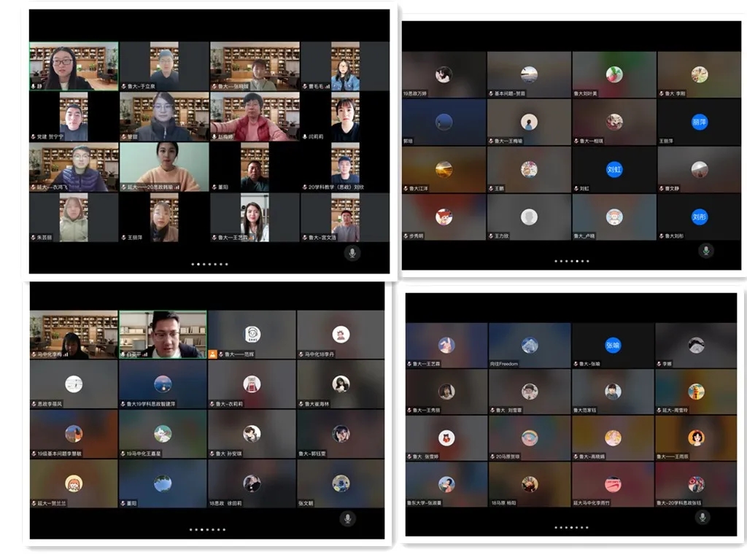Click the blue 张喻 avatar circle
This screenshot has width=747, height=560.
tap(613, 346)
